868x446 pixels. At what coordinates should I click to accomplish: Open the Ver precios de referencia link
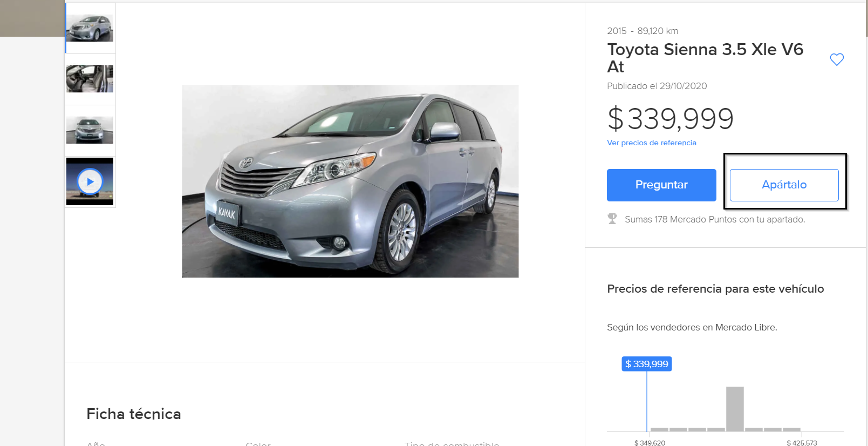click(x=652, y=143)
